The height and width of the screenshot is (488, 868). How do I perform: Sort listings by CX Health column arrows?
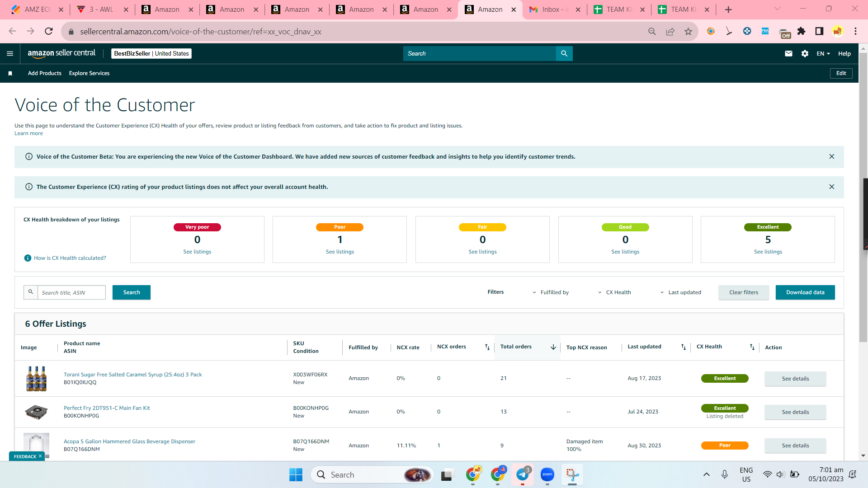click(752, 347)
